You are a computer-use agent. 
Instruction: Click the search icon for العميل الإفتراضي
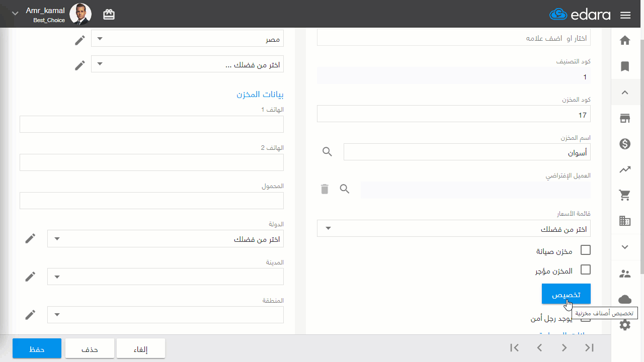[345, 189]
